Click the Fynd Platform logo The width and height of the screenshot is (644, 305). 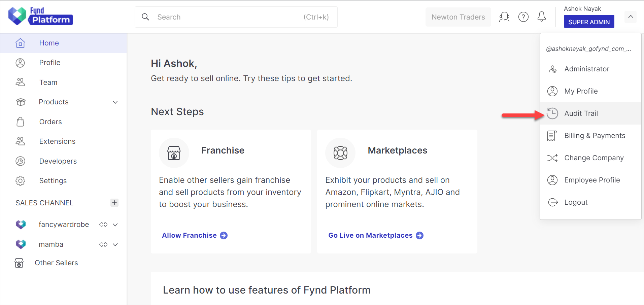40,16
